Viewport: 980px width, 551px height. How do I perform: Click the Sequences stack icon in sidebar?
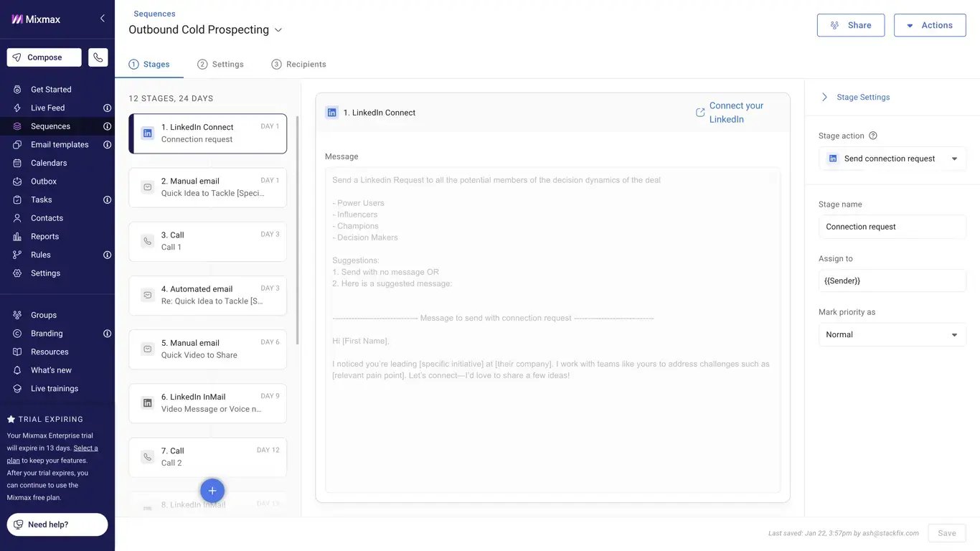[x=17, y=126]
